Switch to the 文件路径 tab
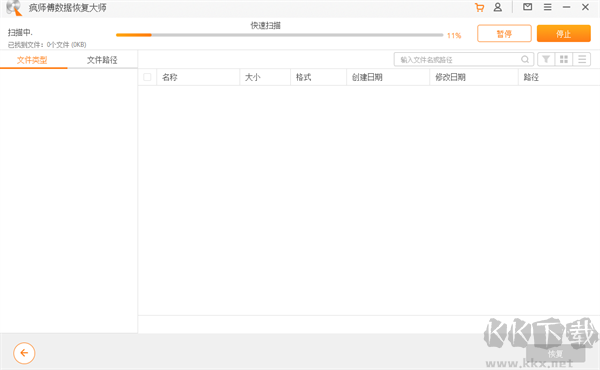The height and width of the screenshot is (370, 600). (x=102, y=60)
